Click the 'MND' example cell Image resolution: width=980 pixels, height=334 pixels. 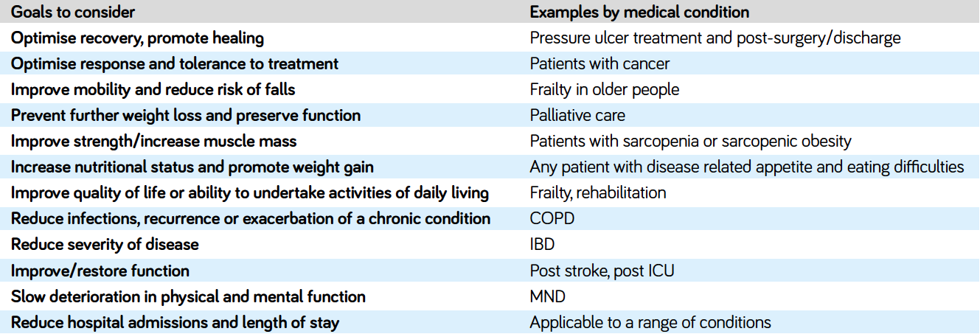[x=548, y=296]
